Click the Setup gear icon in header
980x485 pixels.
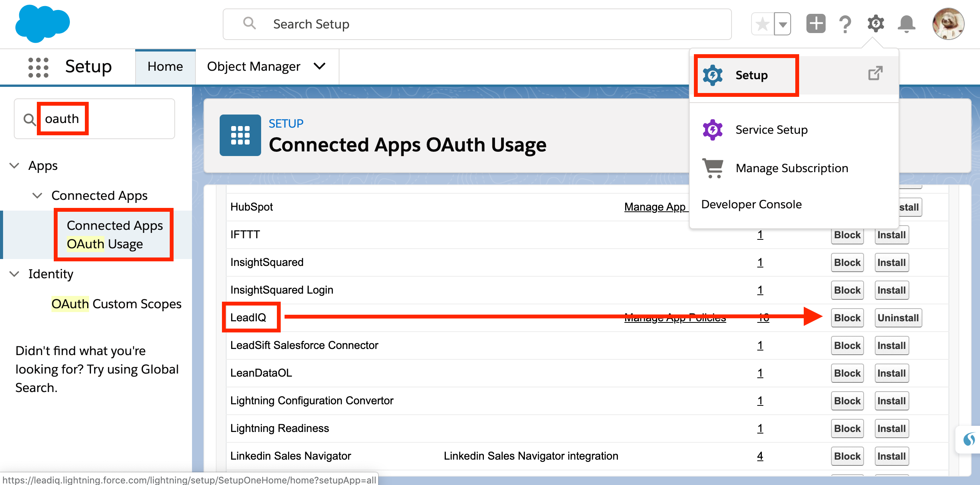(x=876, y=24)
